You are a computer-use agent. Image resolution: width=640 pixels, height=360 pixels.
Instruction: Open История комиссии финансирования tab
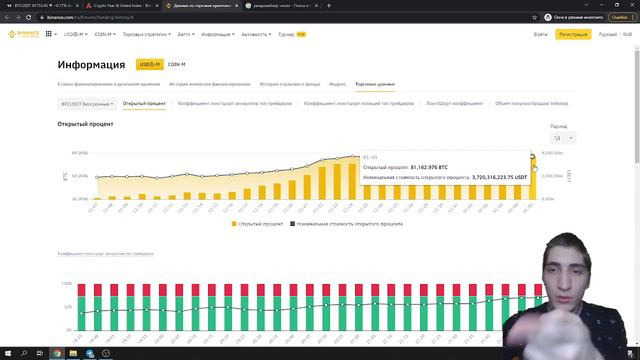[210, 84]
